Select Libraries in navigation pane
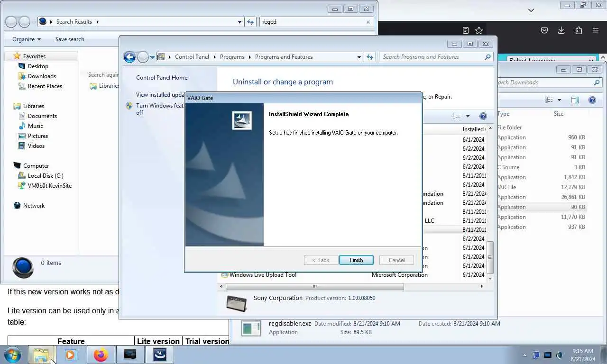Screen dimensions: 607x364 34,106
